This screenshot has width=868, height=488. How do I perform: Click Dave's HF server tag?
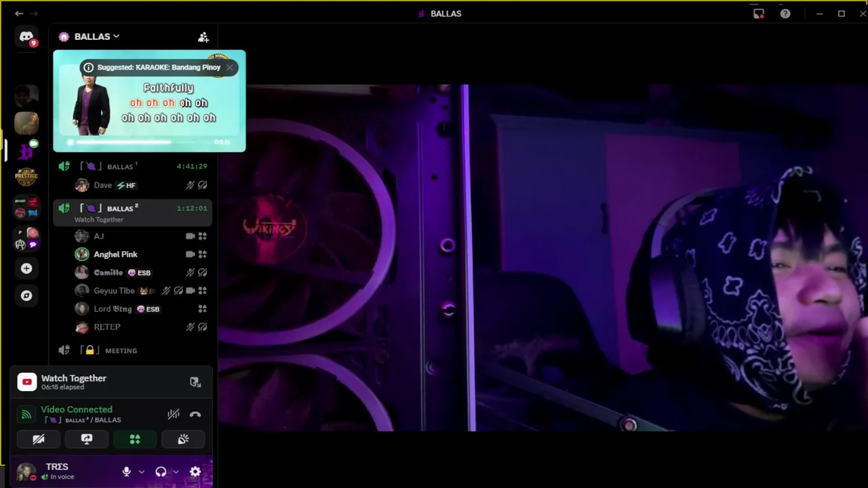[x=126, y=185]
